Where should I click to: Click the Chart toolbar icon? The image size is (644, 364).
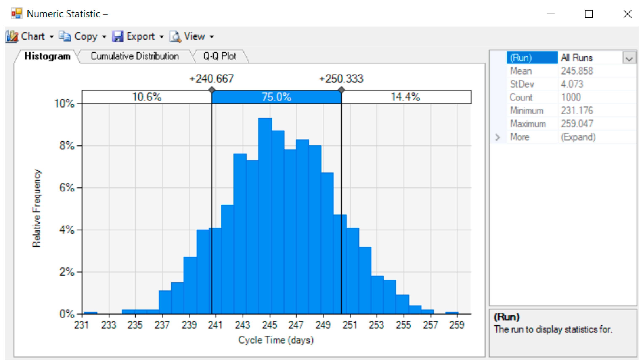click(x=12, y=37)
